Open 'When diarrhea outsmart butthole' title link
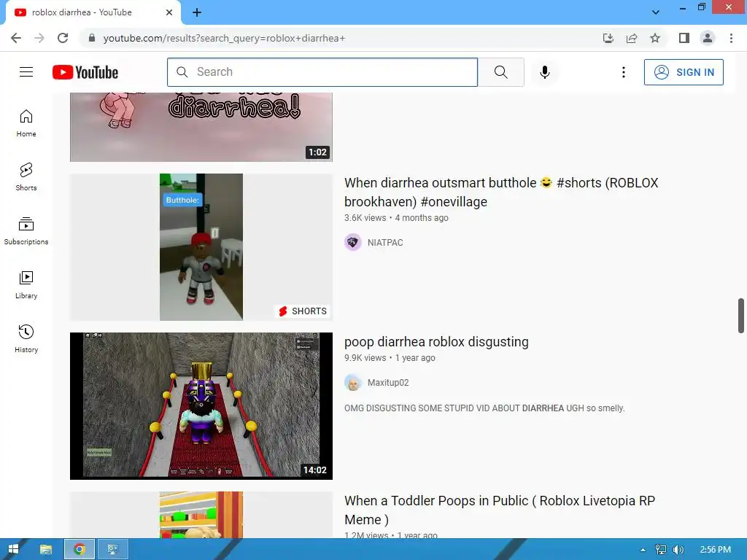Image resolution: width=747 pixels, height=560 pixels. (501, 192)
